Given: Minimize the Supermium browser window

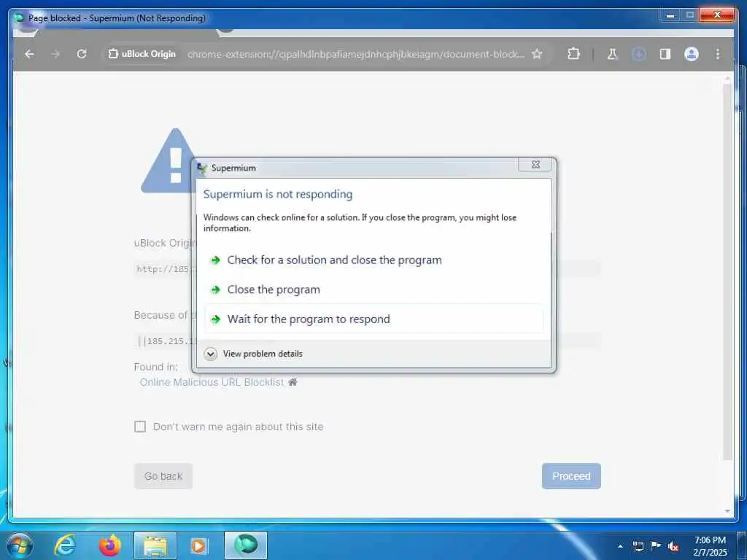Looking at the screenshot, I should pyautogui.click(x=670, y=15).
